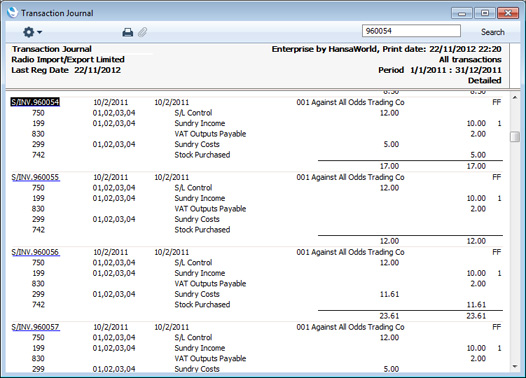Click 11.61 Sundry Costs amount in 960056

pos(389,294)
